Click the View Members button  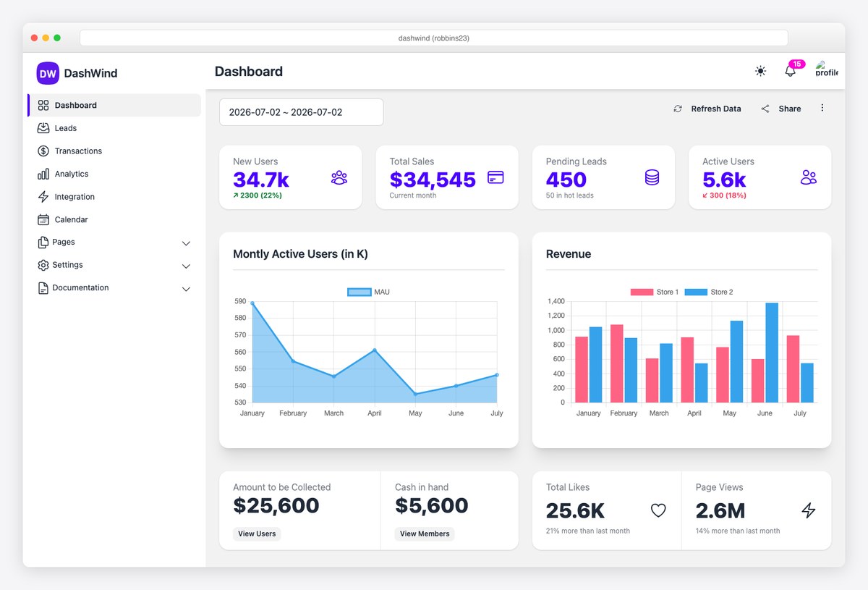tap(425, 534)
